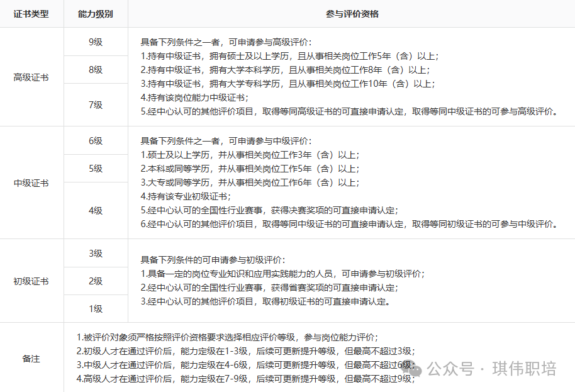Click the 参与评价资格 column header
This screenshot has height=392, width=575.
(352, 14)
